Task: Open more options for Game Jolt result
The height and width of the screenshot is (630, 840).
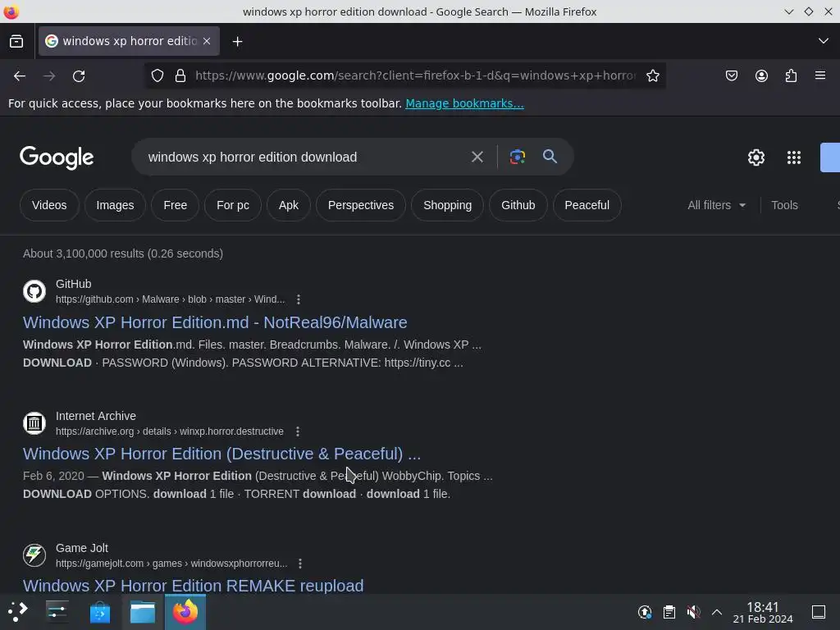Action: pyautogui.click(x=300, y=564)
